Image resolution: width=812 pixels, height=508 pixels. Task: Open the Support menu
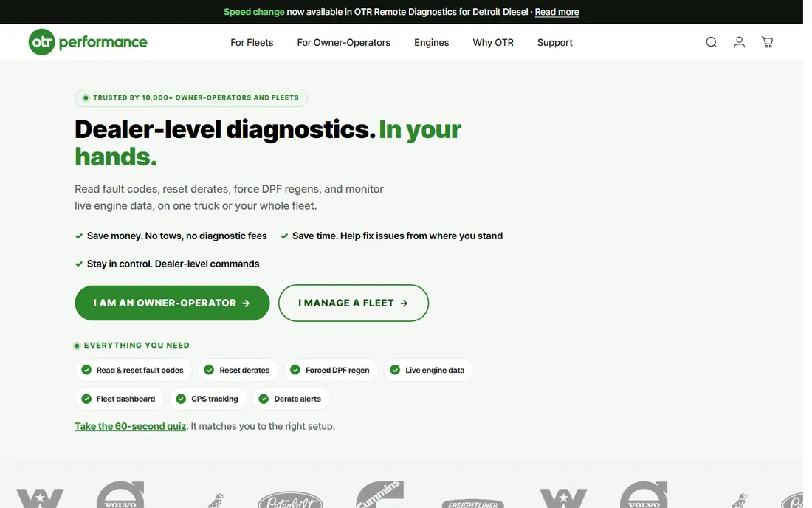point(554,43)
